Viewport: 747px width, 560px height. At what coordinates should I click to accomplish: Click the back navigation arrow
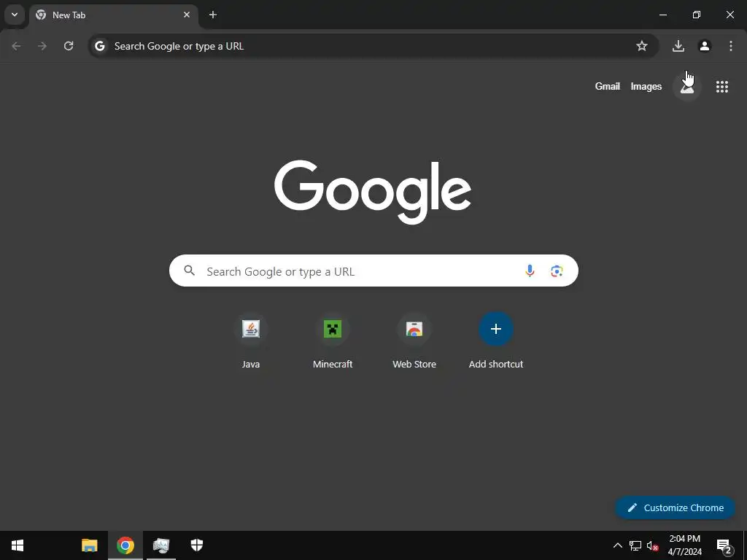coord(16,46)
